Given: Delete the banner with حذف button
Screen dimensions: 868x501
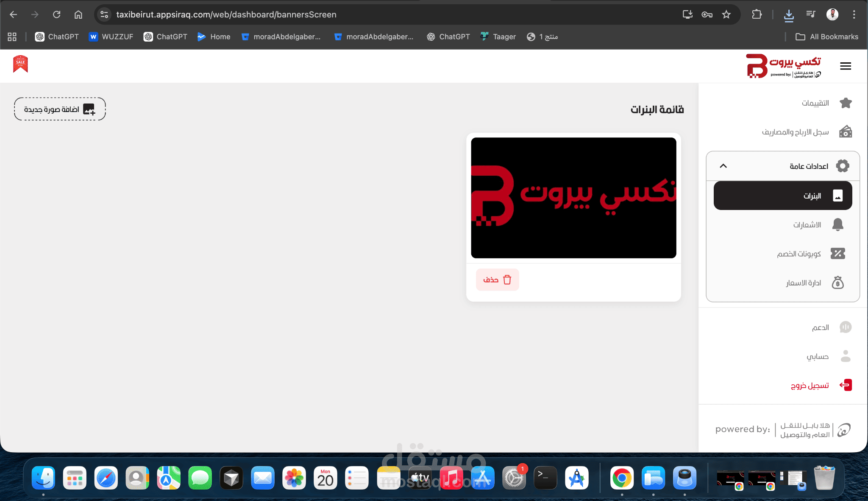Looking at the screenshot, I should (x=497, y=280).
